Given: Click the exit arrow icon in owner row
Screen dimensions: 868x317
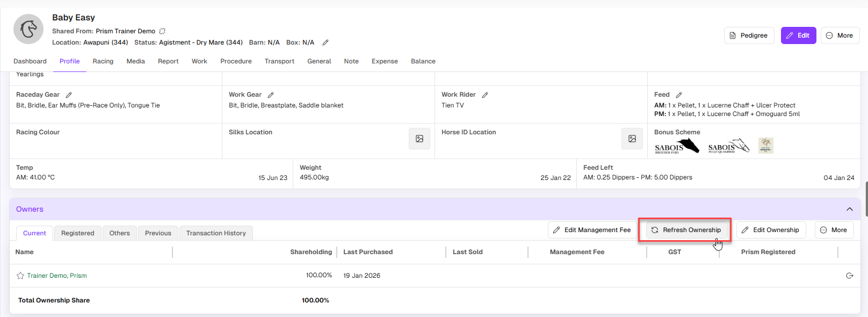Looking at the screenshot, I should (850, 276).
